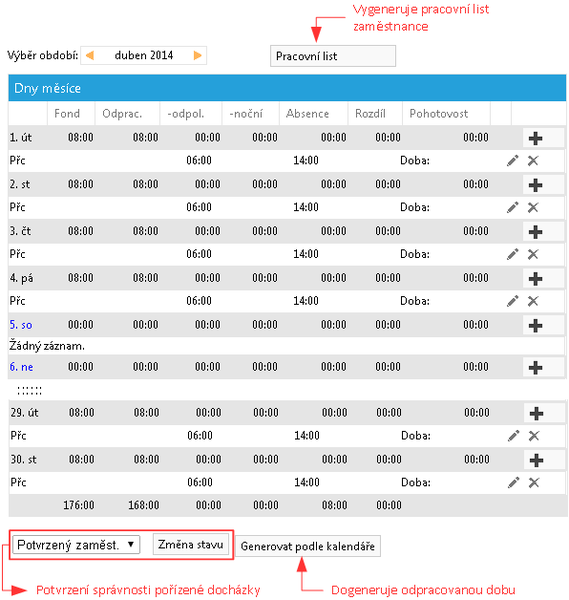Click the 168:00 total worked value
Screen dimensions: 569x600
[143, 505]
